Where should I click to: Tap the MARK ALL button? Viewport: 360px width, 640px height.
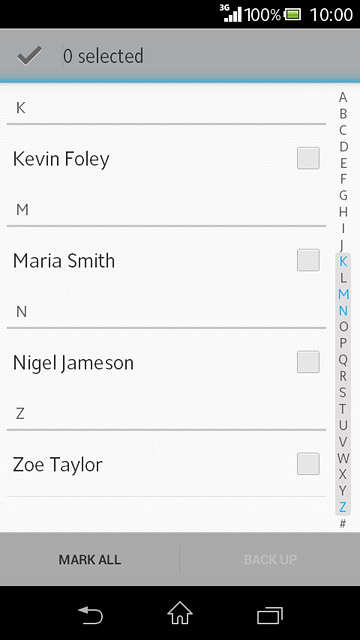(x=90, y=559)
